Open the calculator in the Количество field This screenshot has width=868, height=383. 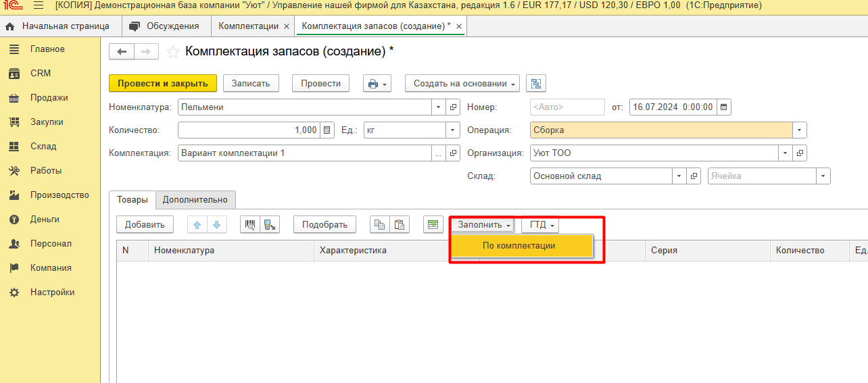pyautogui.click(x=327, y=130)
